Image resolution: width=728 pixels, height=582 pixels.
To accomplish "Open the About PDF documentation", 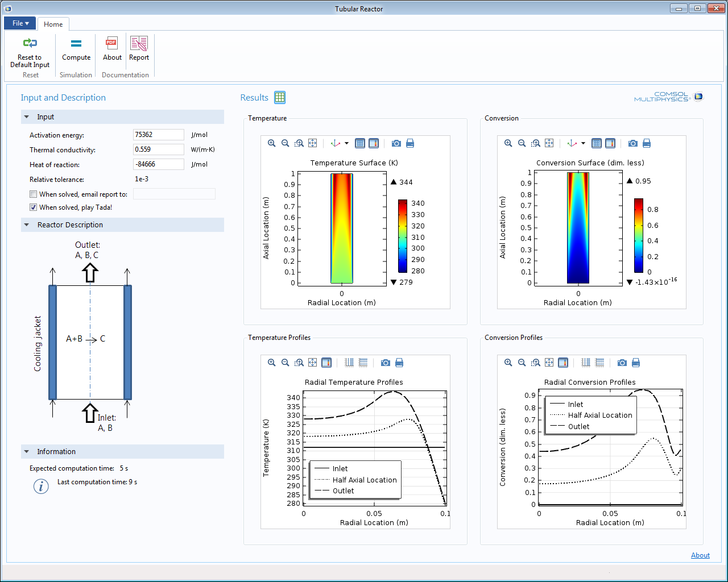I will [x=112, y=49].
